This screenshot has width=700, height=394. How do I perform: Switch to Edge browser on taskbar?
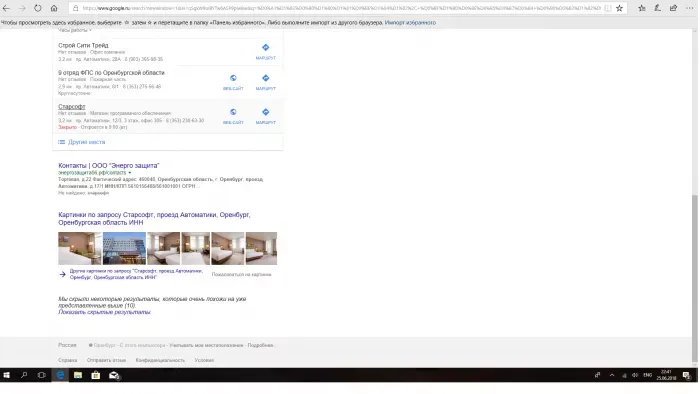click(60, 375)
